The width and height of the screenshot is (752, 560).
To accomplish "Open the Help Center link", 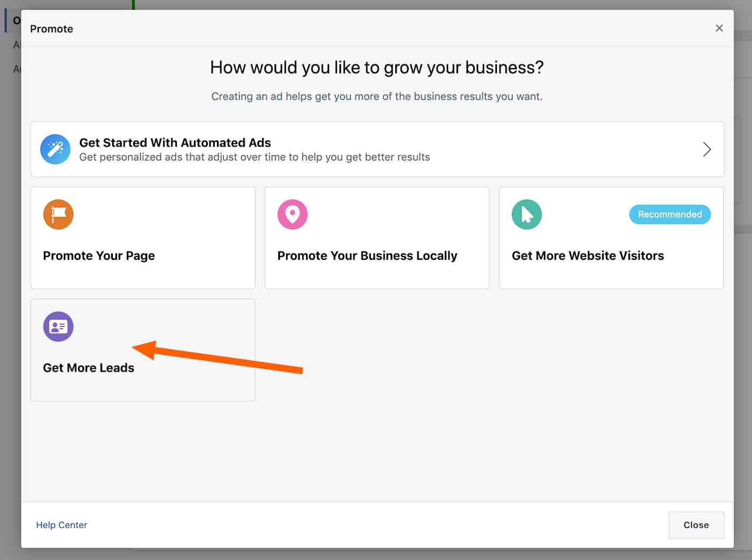I will pyautogui.click(x=61, y=525).
